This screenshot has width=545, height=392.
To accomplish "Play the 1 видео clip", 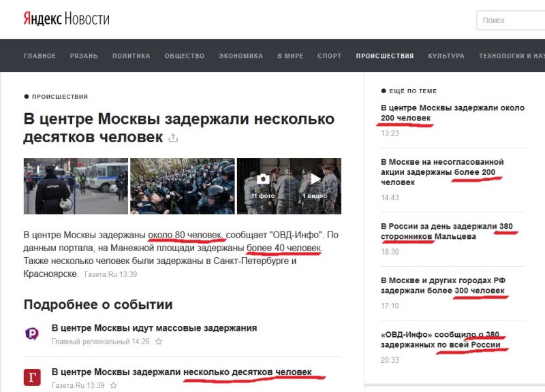I will (315, 186).
